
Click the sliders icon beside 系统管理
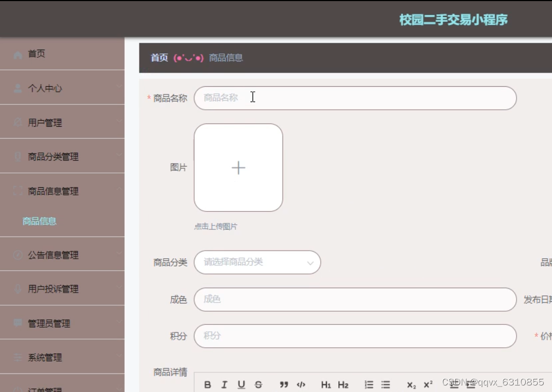[x=17, y=358]
